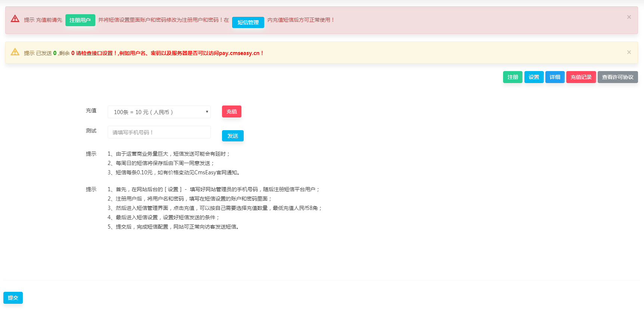Dismiss the red recharge notice alert
The width and height of the screenshot is (644, 315).
(629, 17)
